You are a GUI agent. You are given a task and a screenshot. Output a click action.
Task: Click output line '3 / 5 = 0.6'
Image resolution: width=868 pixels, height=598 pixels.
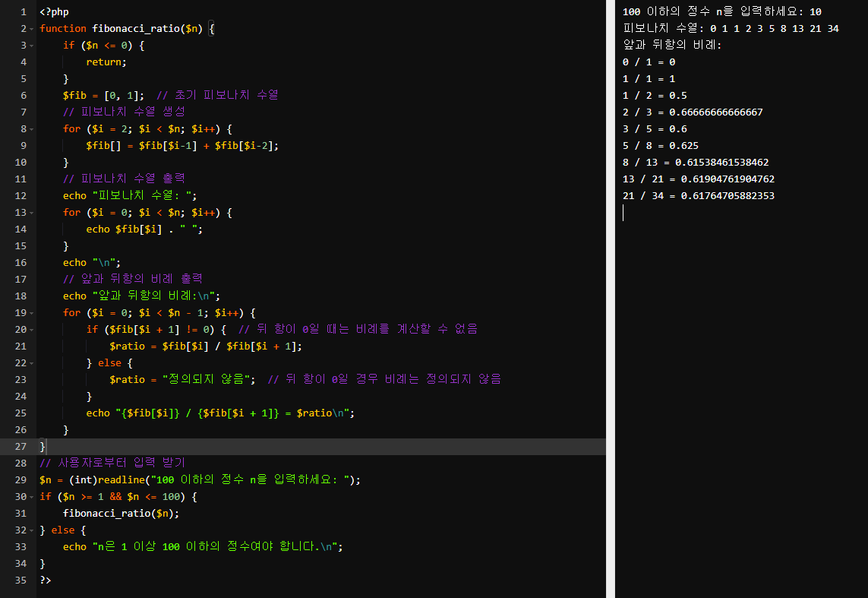coord(655,129)
